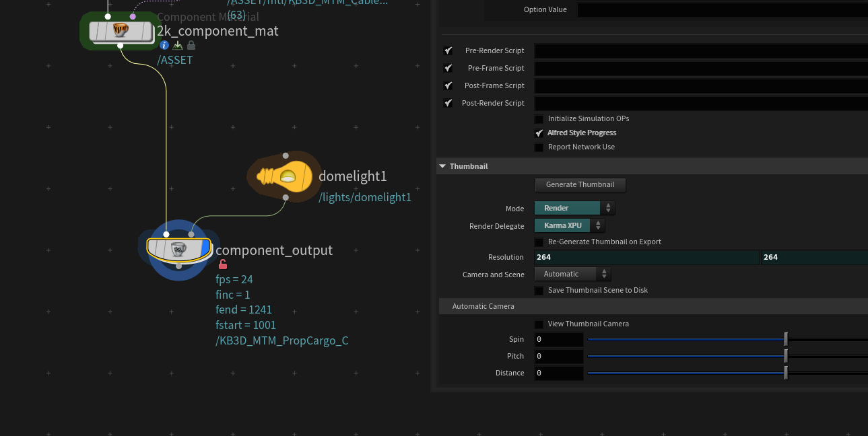
Task: Click the Generate Thumbnail button
Action: click(580, 184)
